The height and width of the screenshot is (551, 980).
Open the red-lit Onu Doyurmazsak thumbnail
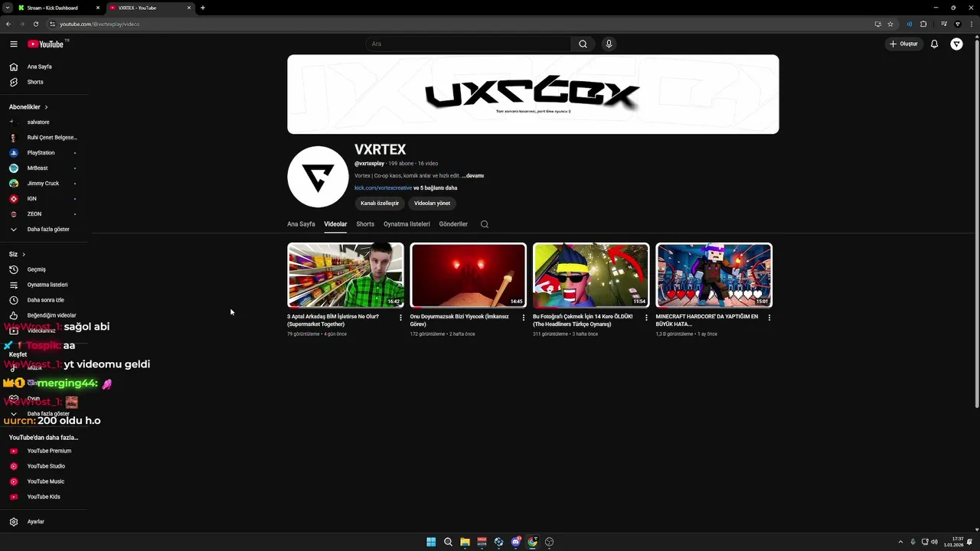tap(468, 275)
